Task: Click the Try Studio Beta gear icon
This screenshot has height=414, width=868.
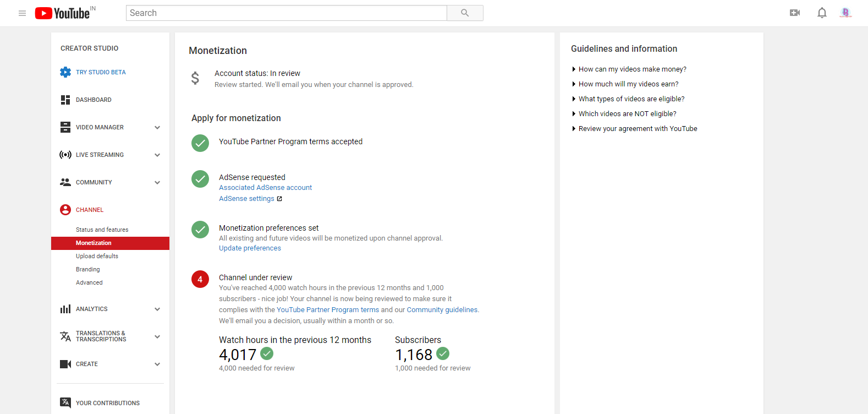Action: point(65,72)
